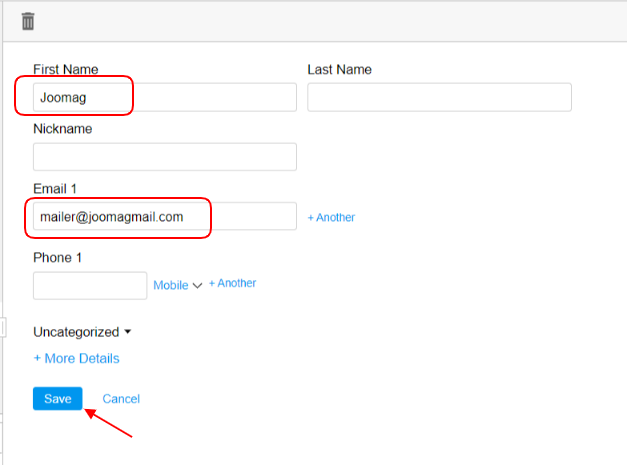Focus the Last Name text field
Screen dimensions: 627x465
click(439, 97)
